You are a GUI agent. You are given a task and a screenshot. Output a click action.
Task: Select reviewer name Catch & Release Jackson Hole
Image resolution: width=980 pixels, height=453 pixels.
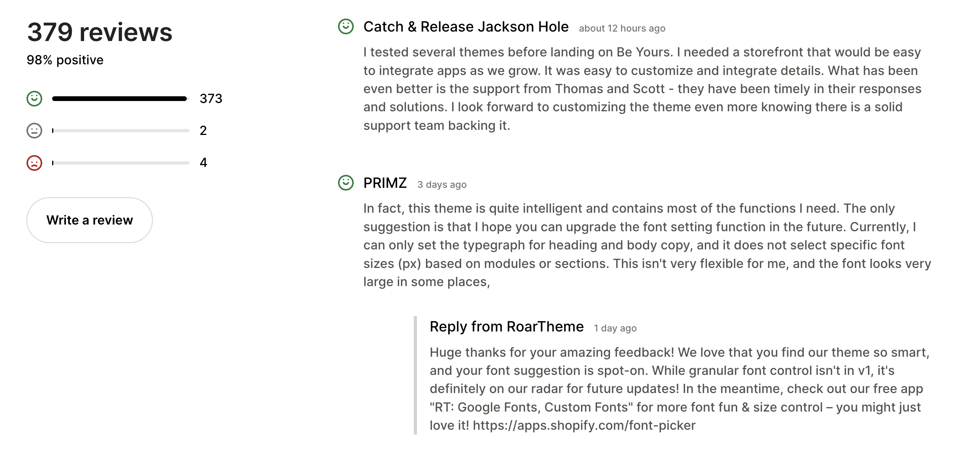466,26
